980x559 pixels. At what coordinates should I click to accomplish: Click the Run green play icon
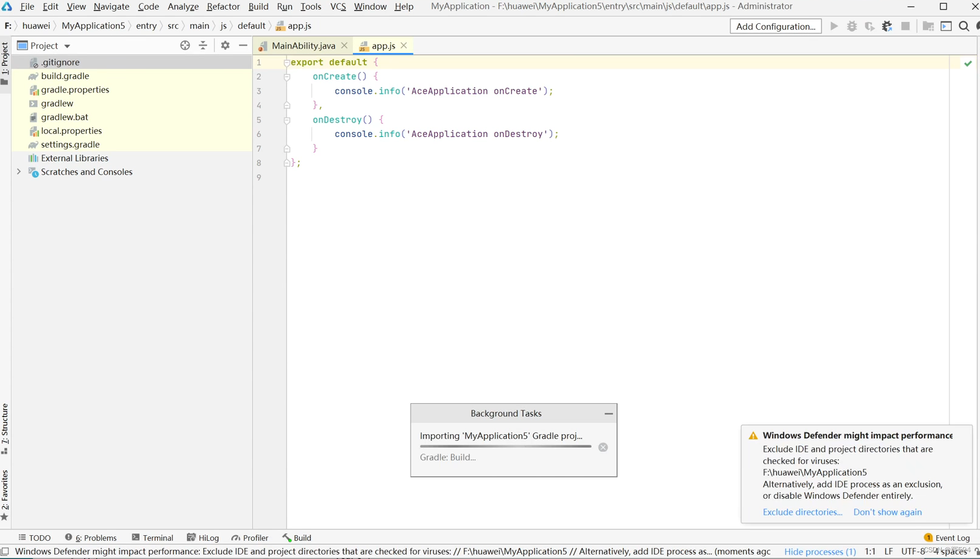[x=834, y=26]
